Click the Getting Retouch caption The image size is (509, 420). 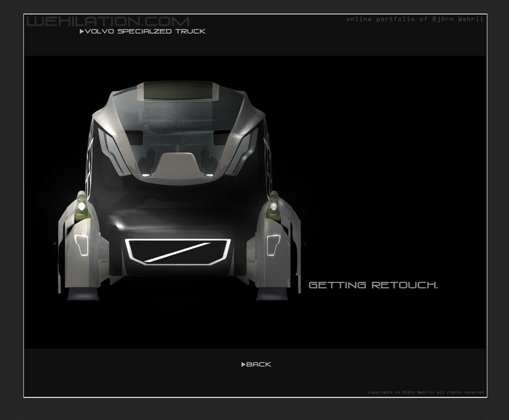pyautogui.click(x=373, y=285)
